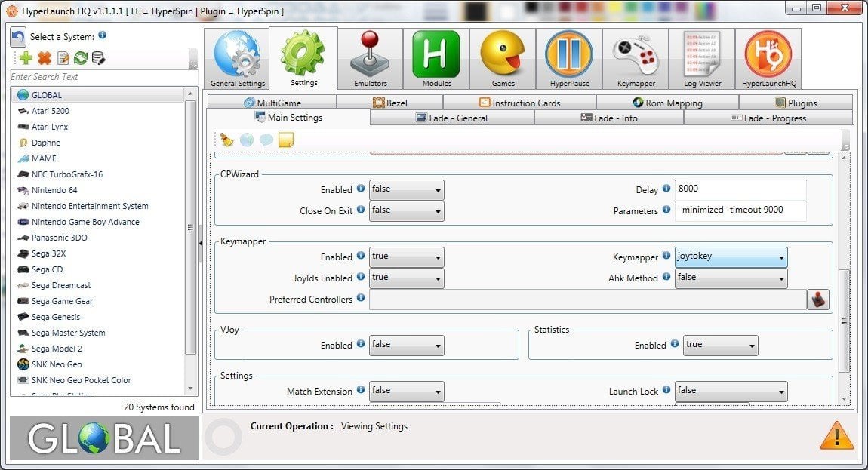The width and height of the screenshot is (868, 470).
Task: Select the Keymapper gamepad icon
Action: click(x=635, y=53)
